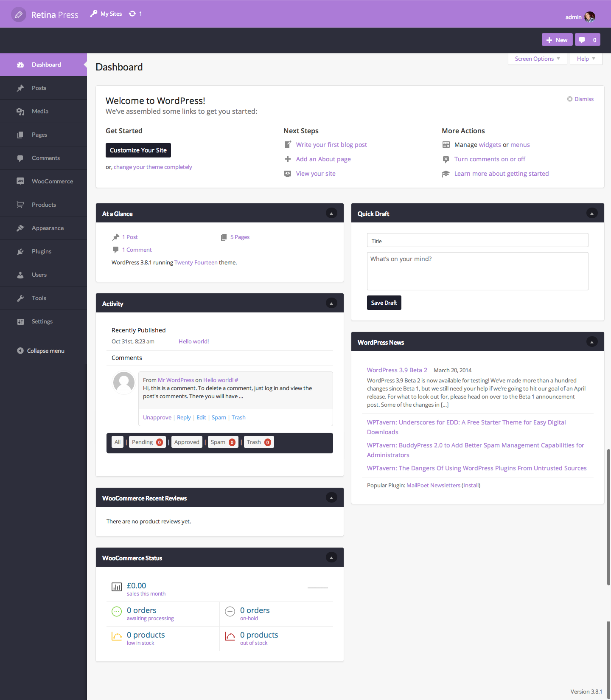This screenshot has height=700, width=611.
Task: Click the Write your first blog post link
Action: (331, 145)
